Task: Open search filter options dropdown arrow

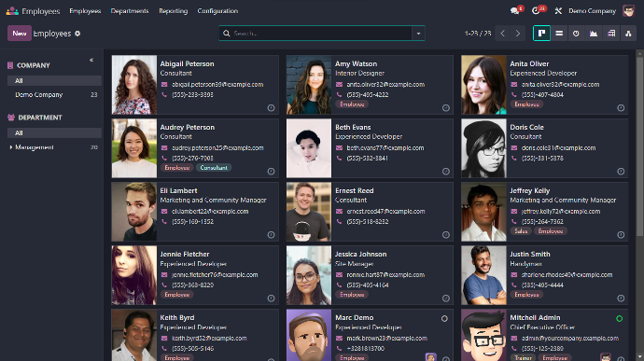Action: click(x=418, y=34)
